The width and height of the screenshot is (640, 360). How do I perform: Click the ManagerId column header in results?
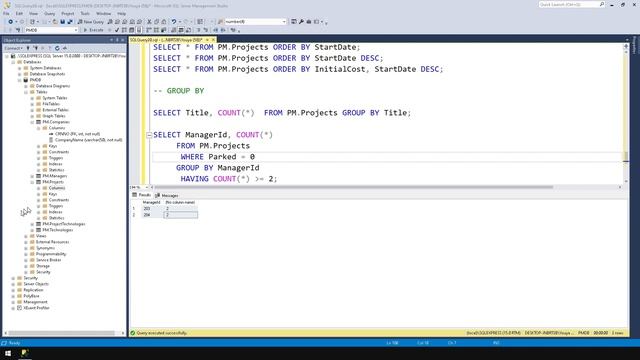pos(151,202)
